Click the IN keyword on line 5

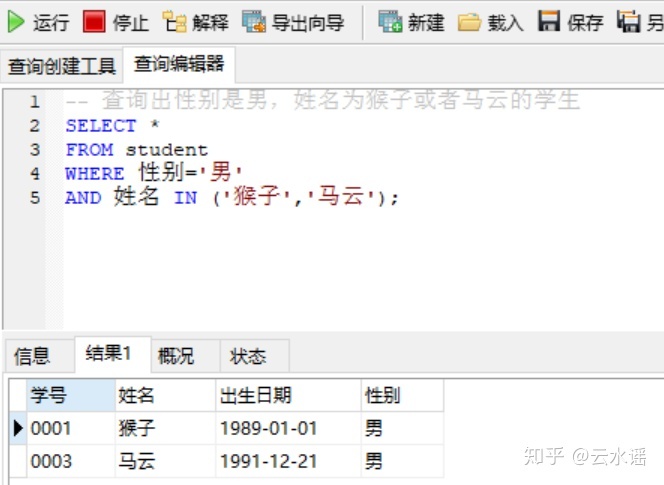point(185,198)
